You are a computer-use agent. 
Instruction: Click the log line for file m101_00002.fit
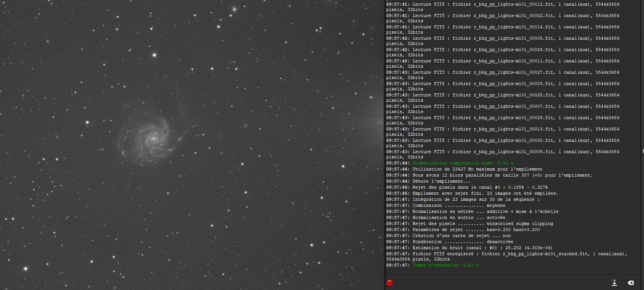click(x=503, y=19)
